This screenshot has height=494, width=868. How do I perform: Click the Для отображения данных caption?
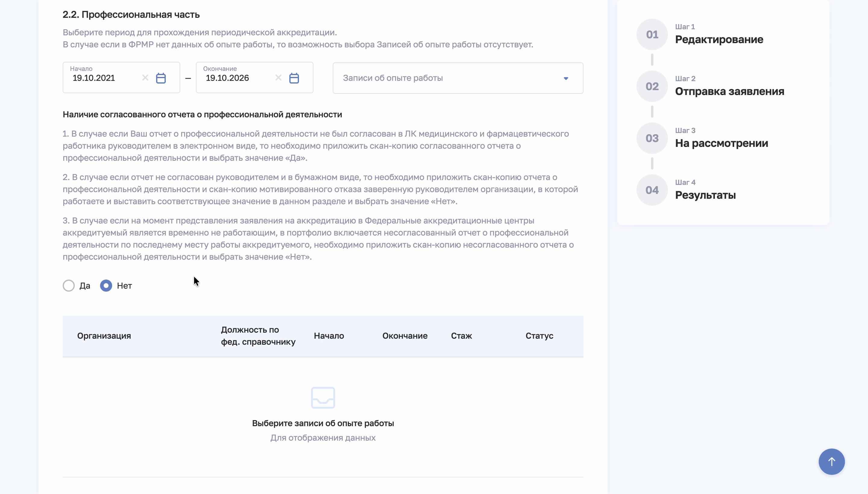click(x=323, y=438)
